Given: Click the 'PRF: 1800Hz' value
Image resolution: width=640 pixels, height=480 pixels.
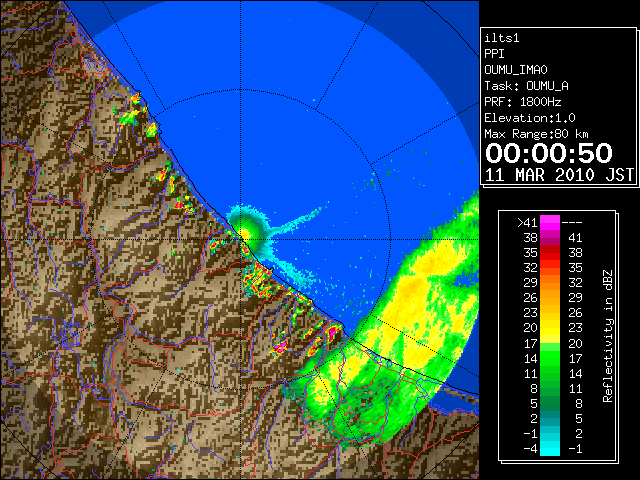Looking at the screenshot, I should (x=523, y=102).
